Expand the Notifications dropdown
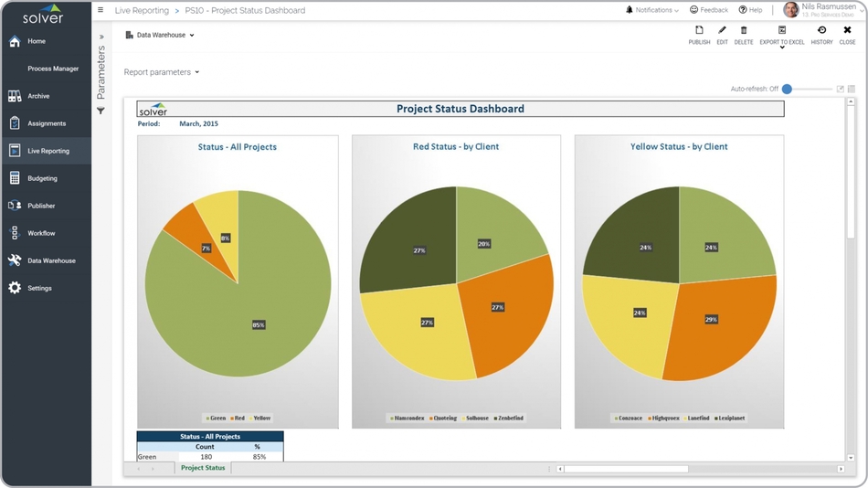The image size is (868, 488). 652,10
